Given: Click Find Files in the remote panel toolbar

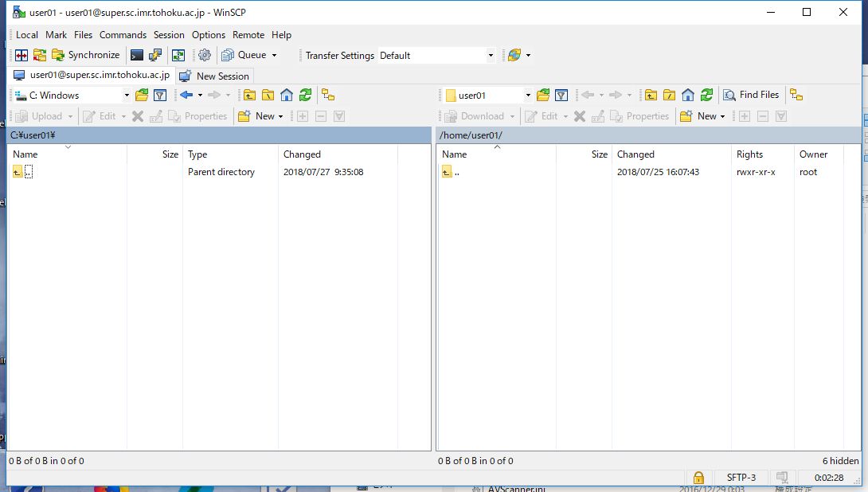Looking at the screenshot, I should coord(751,94).
